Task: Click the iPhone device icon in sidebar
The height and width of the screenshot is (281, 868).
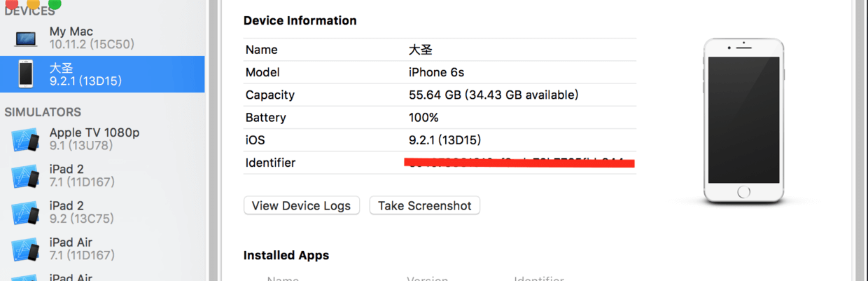Action: coord(26,74)
